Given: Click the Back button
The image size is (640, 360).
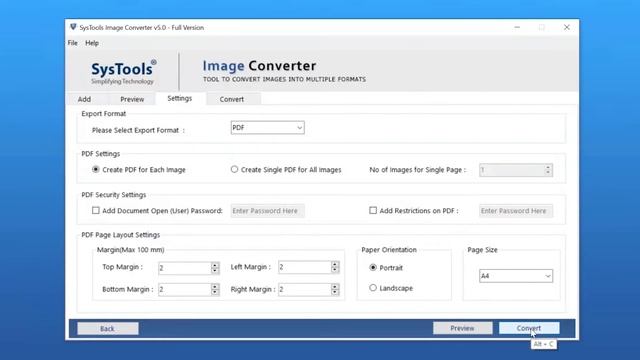Looking at the screenshot, I should 108,329.
